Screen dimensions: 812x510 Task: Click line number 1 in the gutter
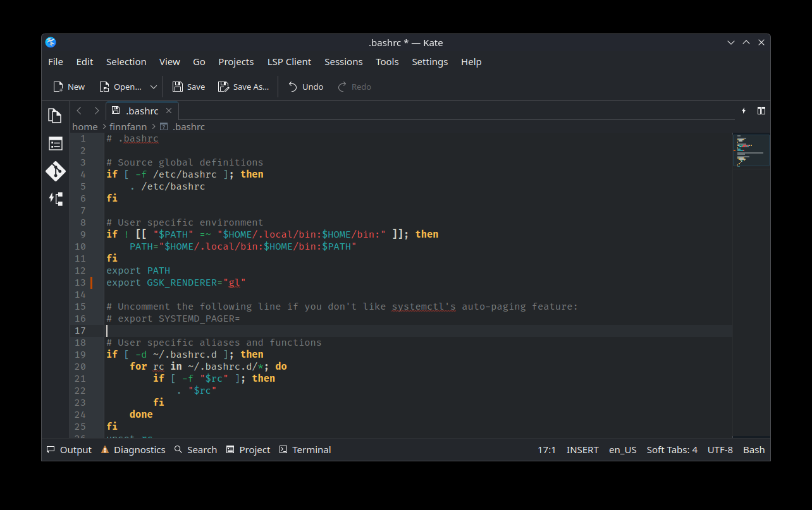(82, 138)
